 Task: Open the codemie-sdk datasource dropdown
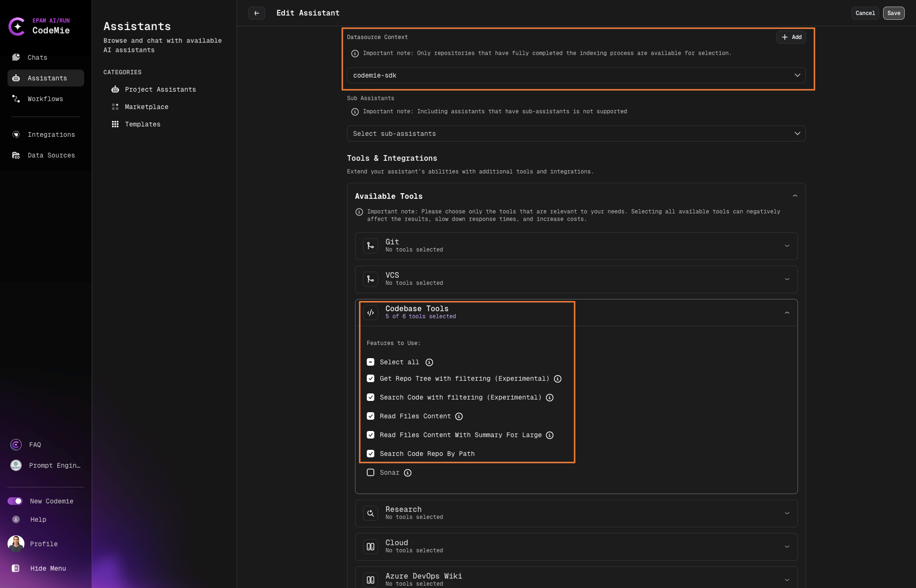tap(576, 75)
